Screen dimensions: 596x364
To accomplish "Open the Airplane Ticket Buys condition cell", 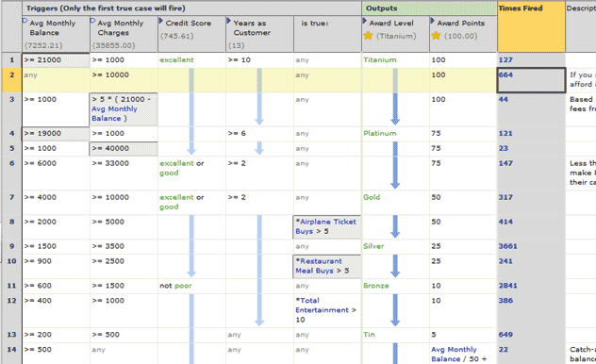I will [327, 227].
